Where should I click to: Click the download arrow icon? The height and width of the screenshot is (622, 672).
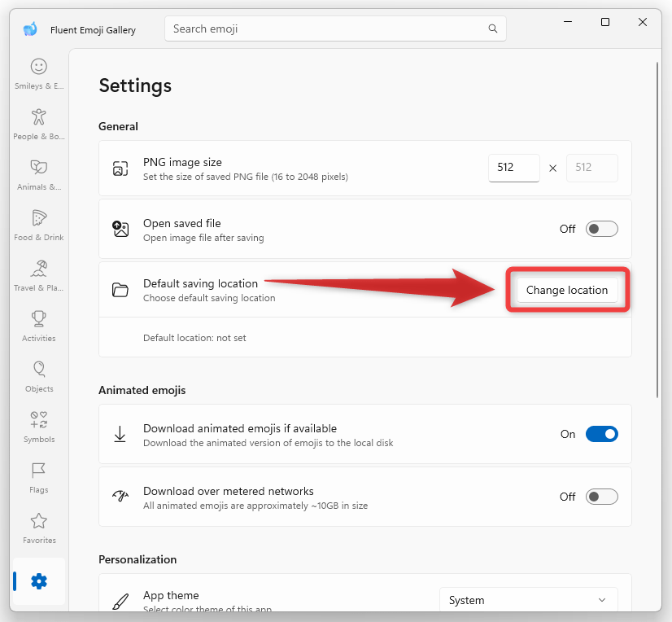click(120, 434)
